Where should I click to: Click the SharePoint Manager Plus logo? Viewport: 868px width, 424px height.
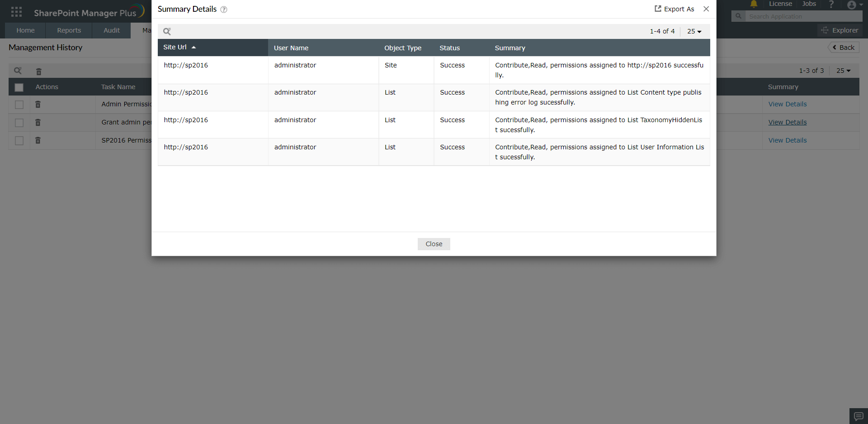(89, 12)
